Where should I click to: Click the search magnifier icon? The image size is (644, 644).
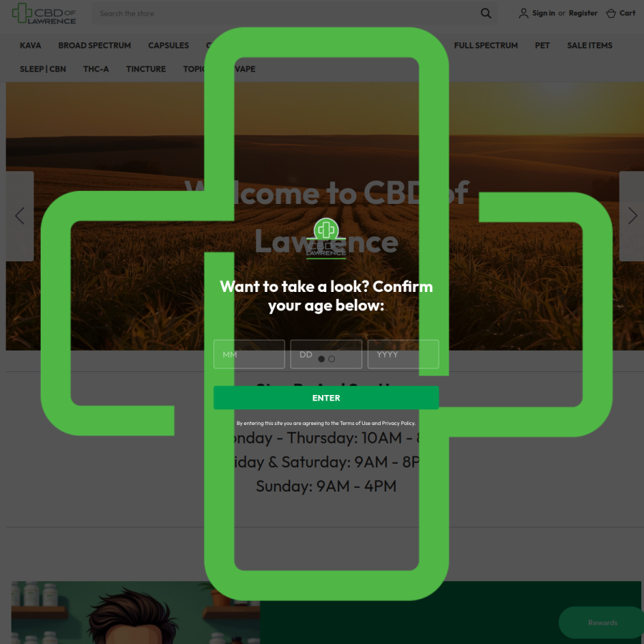point(485,13)
